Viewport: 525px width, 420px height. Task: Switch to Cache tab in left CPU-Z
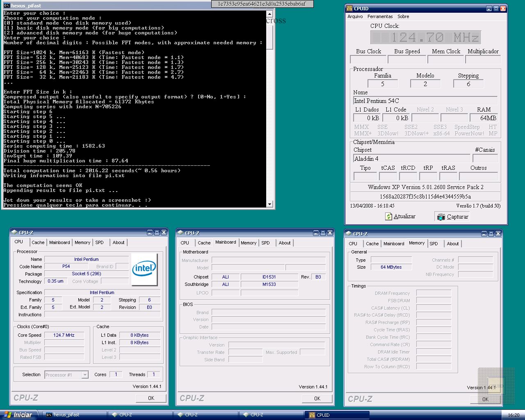(38, 242)
